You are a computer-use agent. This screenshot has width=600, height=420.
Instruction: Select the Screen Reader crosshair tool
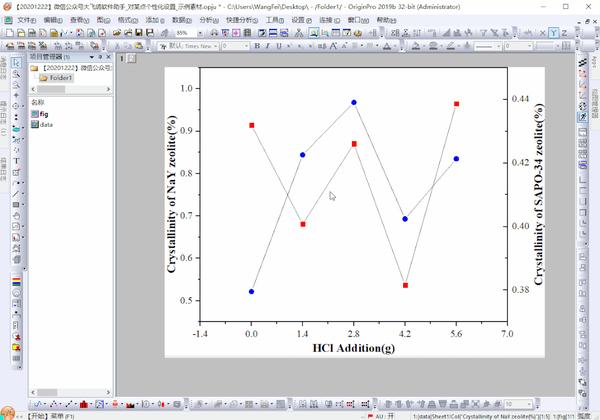tap(16, 95)
